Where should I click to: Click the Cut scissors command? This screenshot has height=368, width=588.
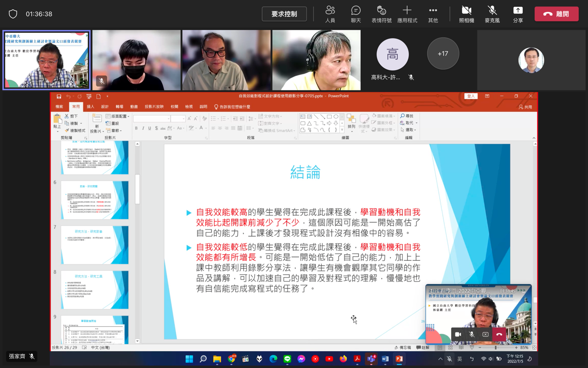tap(71, 116)
